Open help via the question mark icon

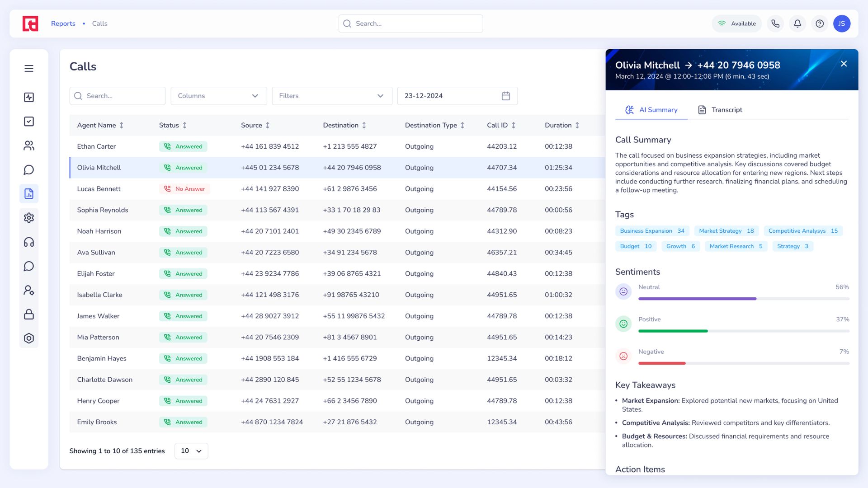click(x=820, y=23)
